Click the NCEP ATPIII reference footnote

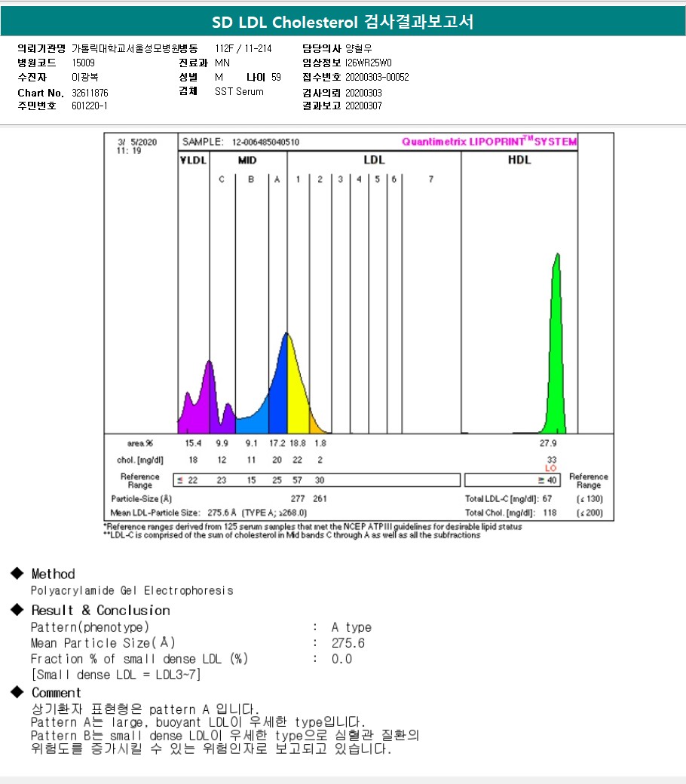313,526
